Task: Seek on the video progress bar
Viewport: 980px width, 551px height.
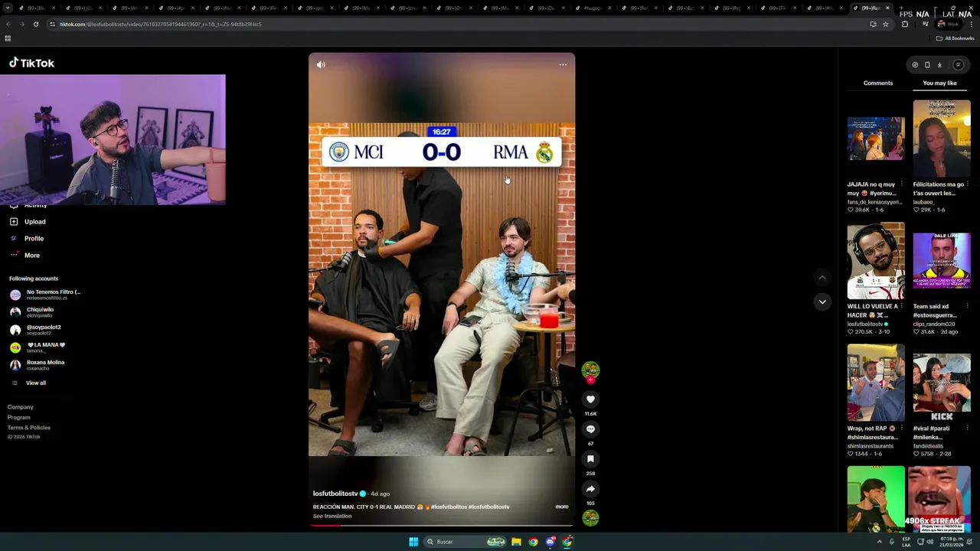Action: point(442,526)
